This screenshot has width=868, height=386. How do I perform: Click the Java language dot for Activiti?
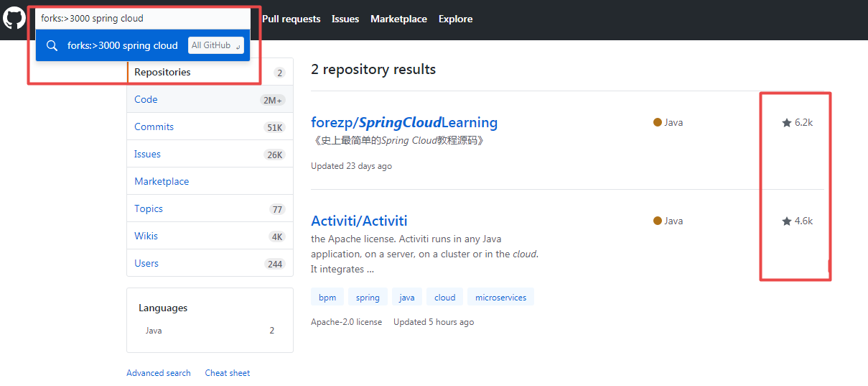[657, 221]
